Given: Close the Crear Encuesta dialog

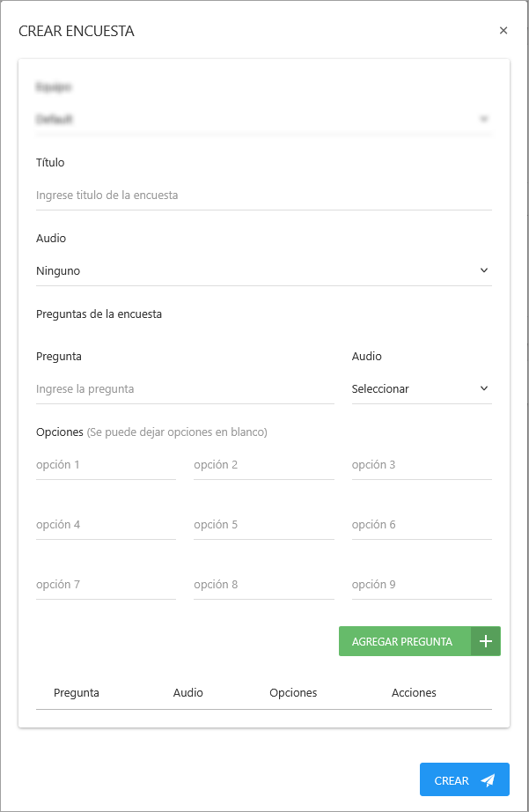Looking at the screenshot, I should point(503,30).
